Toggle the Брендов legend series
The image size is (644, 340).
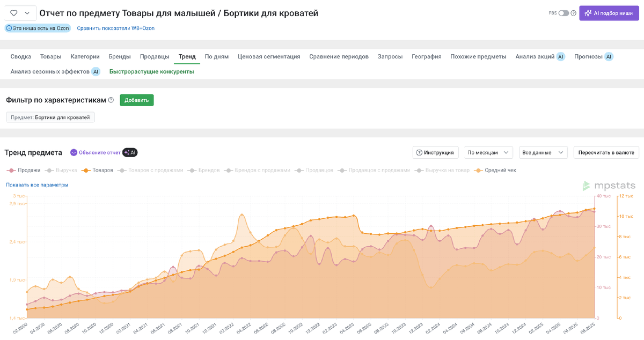click(x=203, y=170)
